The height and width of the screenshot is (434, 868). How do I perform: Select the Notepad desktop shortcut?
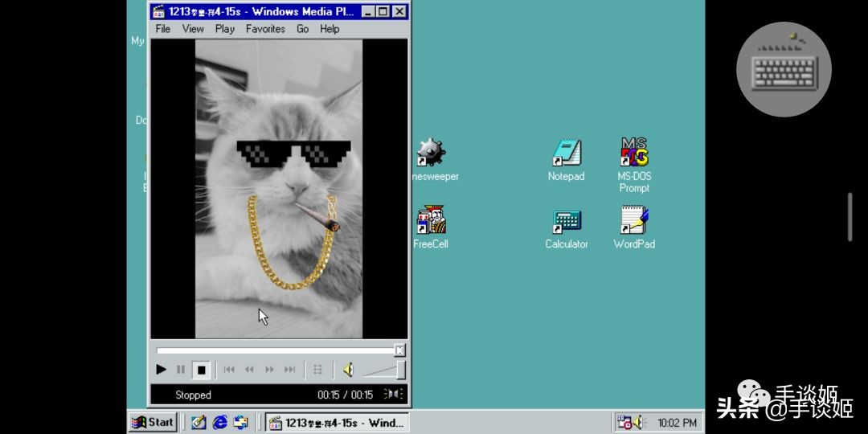(566, 153)
